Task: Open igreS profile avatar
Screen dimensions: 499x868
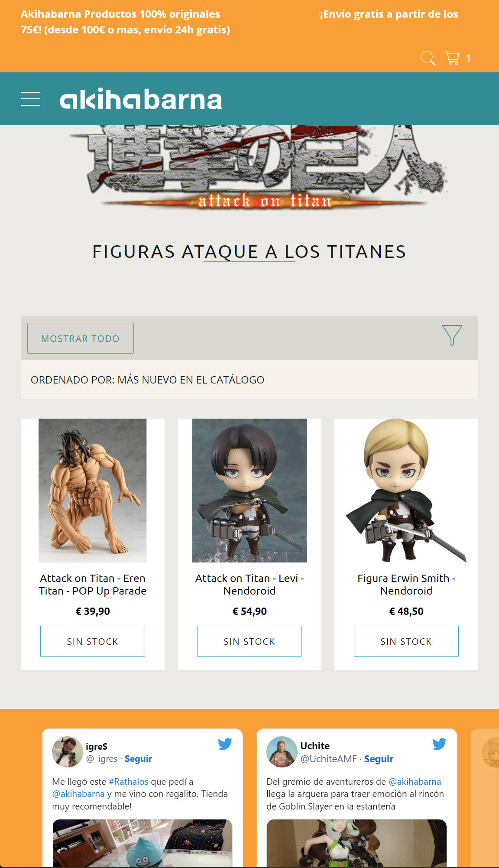Action: click(x=67, y=752)
